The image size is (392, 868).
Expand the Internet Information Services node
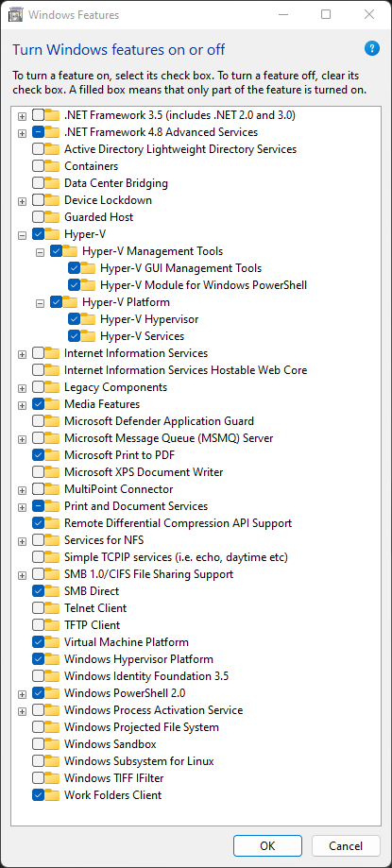[22, 354]
